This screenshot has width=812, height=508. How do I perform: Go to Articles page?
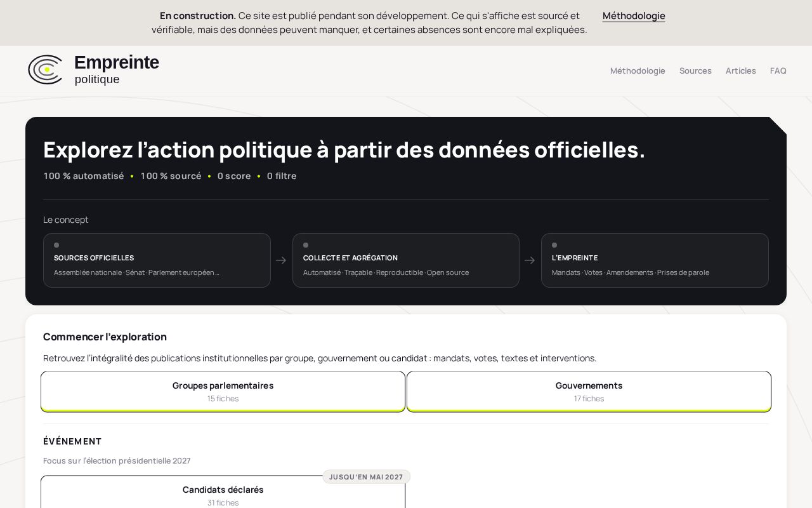(741, 70)
